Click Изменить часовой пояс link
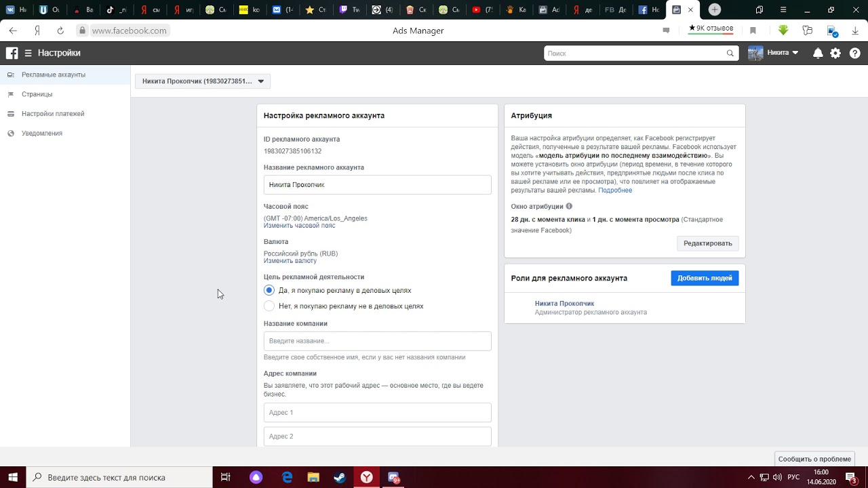This screenshot has height=488, width=868. click(x=299, y=225)
